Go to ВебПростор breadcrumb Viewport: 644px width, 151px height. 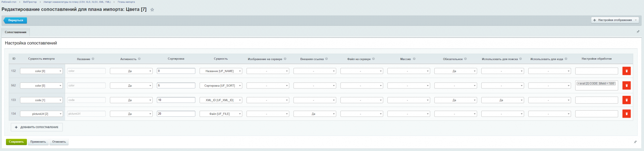pos(30,2)
